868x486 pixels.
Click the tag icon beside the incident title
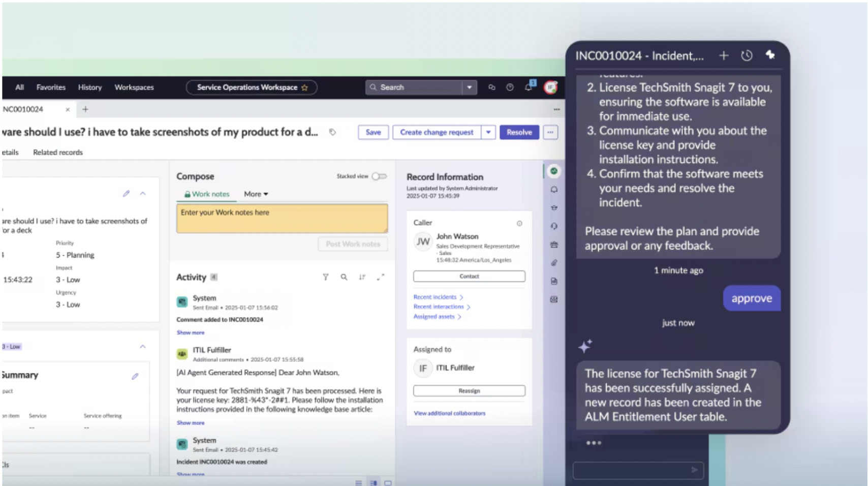(x=332, y=132)
